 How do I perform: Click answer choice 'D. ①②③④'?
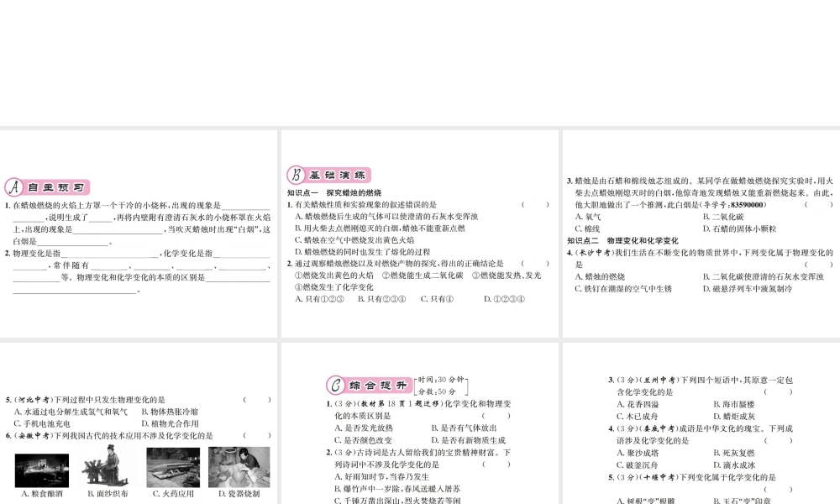point(504,299)
